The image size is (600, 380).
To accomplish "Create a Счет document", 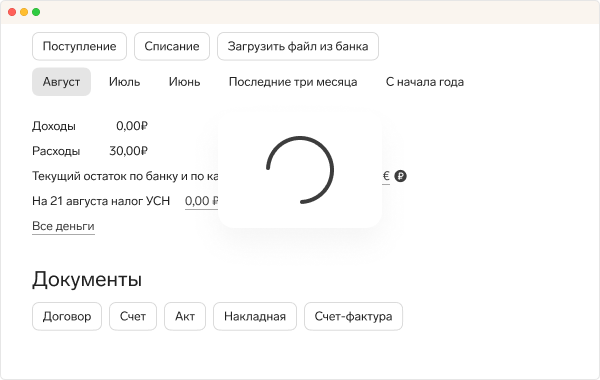I will [133, 316].
